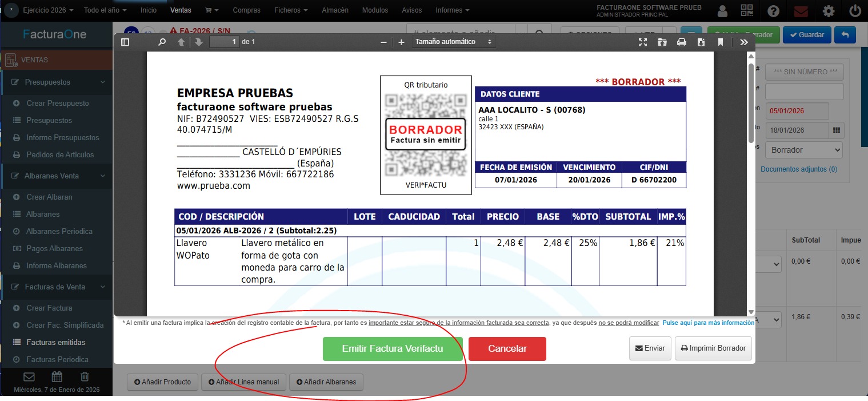868x401 pixels.
Task: Print the PDF from viewer toolbar
Action: (682, 42)
